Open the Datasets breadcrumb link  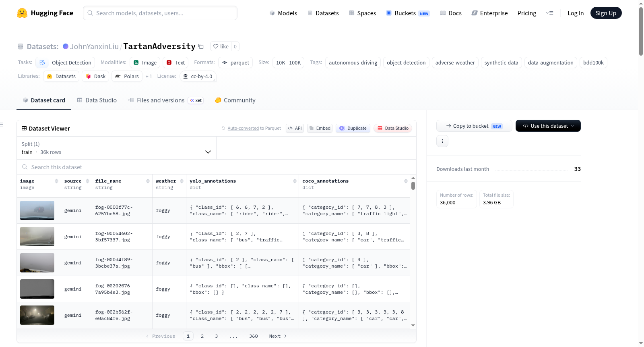coord(43,46)
